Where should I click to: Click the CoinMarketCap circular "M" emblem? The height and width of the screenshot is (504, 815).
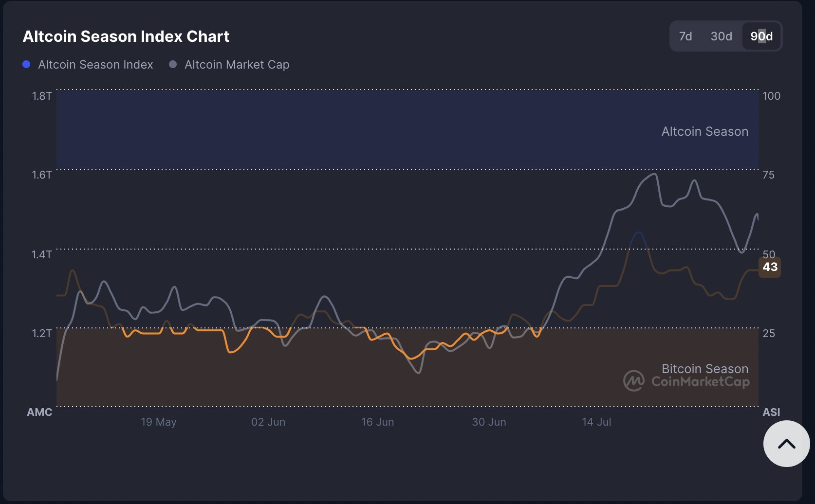[x=633, y=382]
